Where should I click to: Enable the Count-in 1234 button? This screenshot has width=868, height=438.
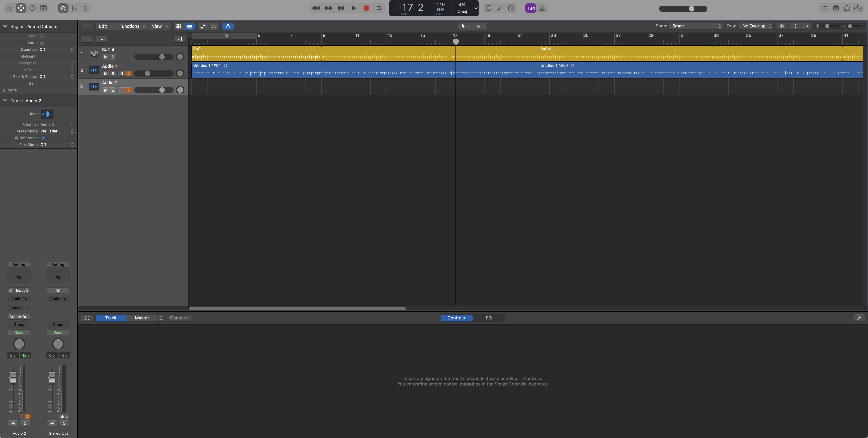530,8
